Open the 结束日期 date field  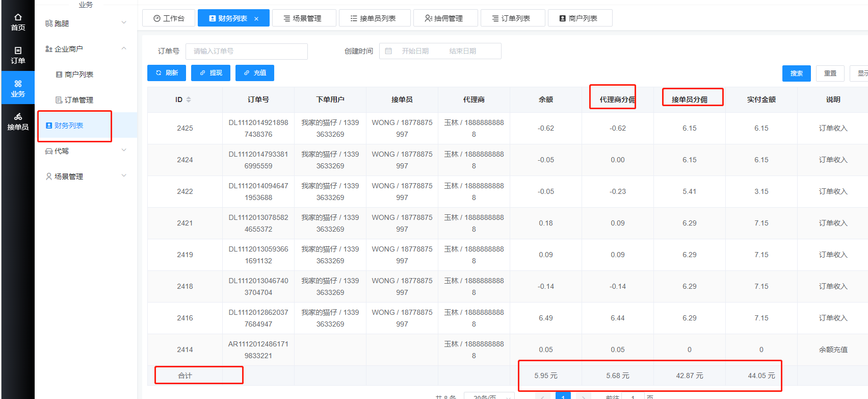[462, 51]
